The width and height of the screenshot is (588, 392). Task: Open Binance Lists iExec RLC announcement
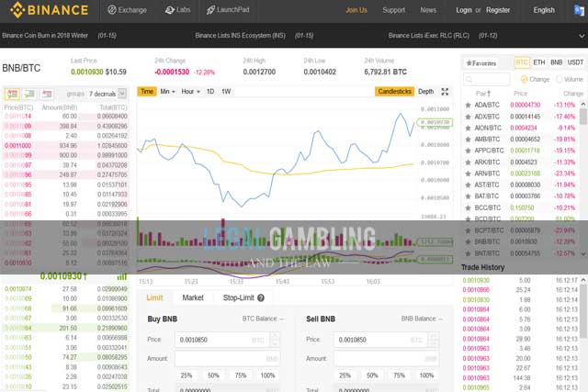(429, 36)
